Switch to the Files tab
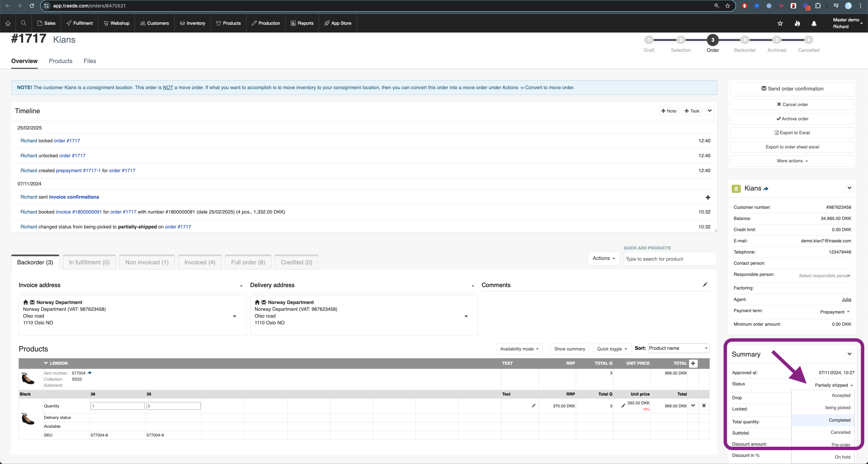The height and width of the screenshot is (464, 868). tap(90, 61)
